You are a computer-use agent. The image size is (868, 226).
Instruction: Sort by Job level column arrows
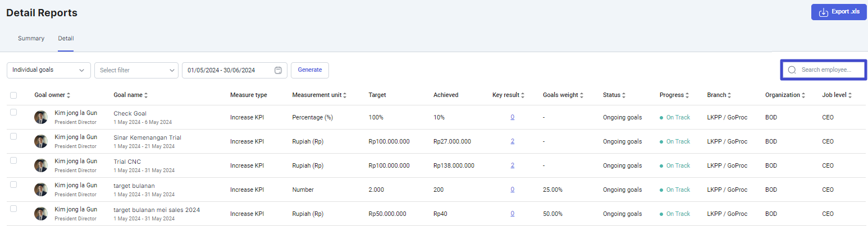[x=850, y=95]
